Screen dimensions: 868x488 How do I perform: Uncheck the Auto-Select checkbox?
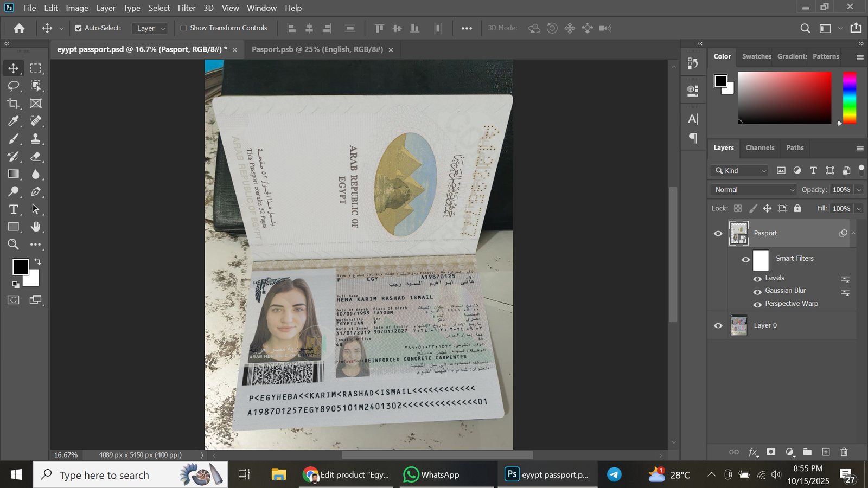[78, 28]
